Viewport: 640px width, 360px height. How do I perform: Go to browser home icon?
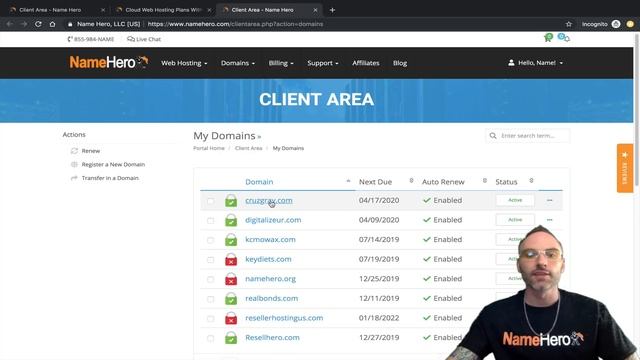tap(52, 24)
